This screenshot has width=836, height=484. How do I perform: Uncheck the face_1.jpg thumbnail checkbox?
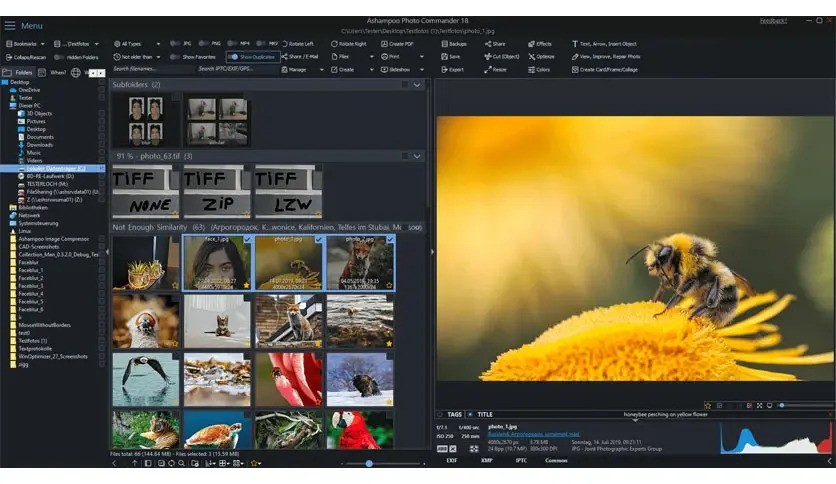[x=247, y=240]
